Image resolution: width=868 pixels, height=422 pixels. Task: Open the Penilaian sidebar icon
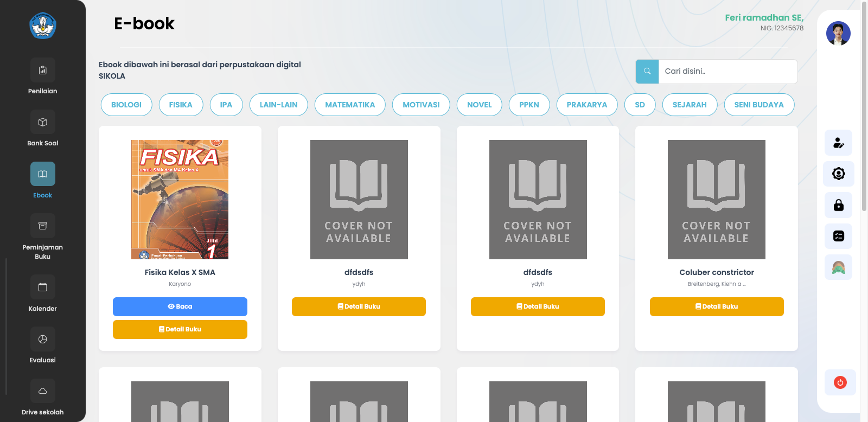click(43, 70)
